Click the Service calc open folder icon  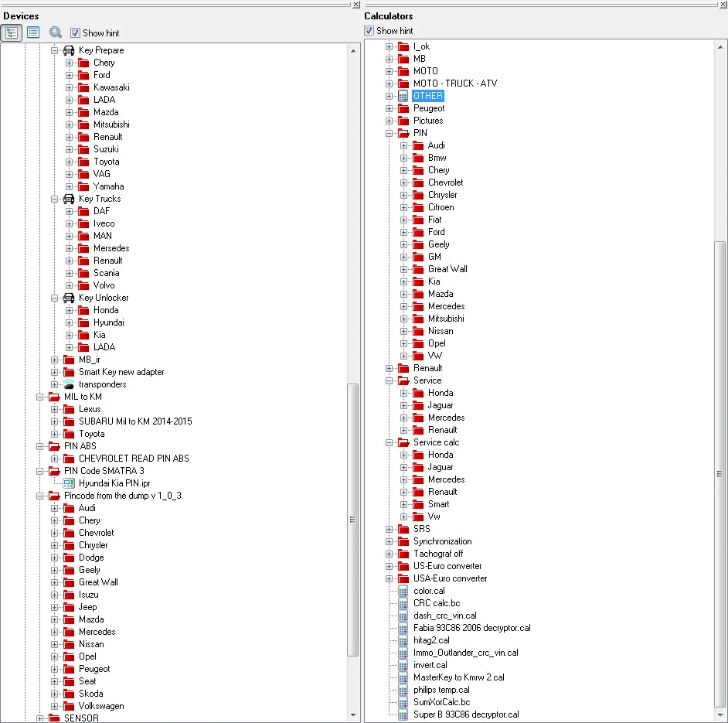pos(403,442)
